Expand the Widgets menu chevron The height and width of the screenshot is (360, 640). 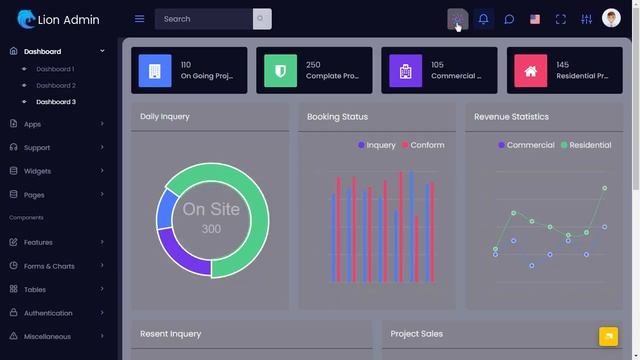click(102, 171)
